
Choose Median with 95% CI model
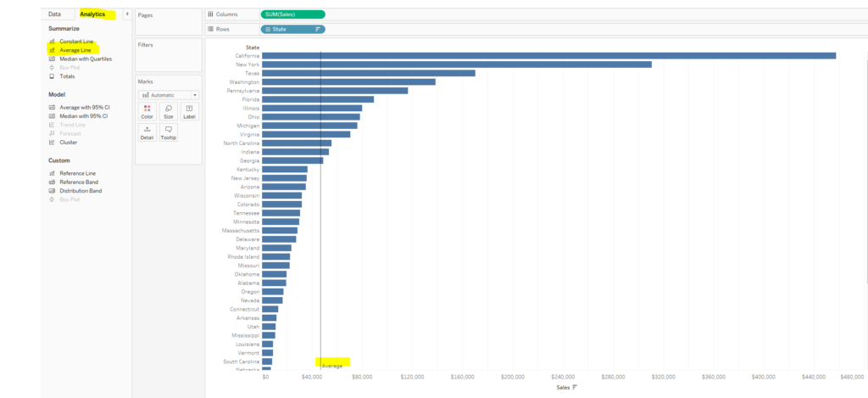pyautogui.click(x=84, y=116)
